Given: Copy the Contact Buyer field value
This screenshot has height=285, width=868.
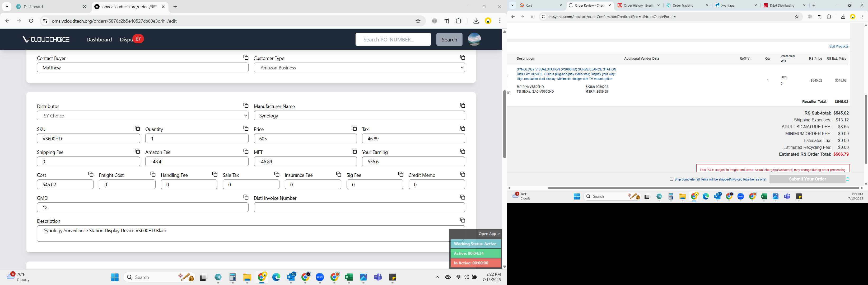Looking at the screenshot, I should point(246,58).
